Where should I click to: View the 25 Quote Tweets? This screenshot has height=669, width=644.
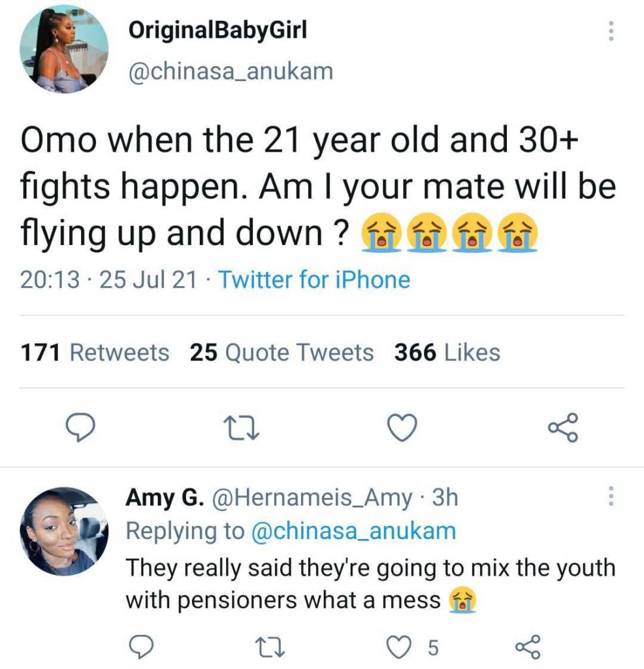point(282,353)
